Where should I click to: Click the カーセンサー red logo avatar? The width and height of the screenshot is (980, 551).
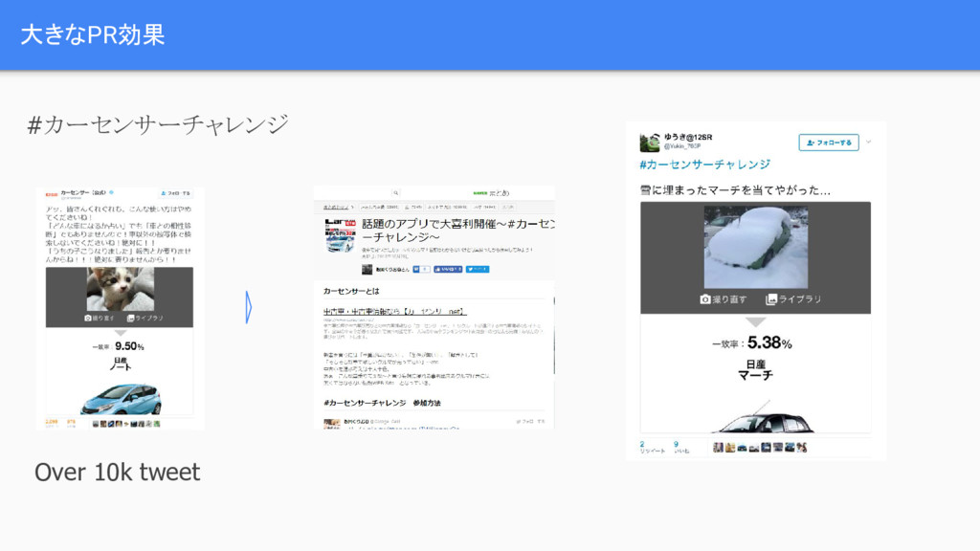pyautogui.click(x=52, y=195)
